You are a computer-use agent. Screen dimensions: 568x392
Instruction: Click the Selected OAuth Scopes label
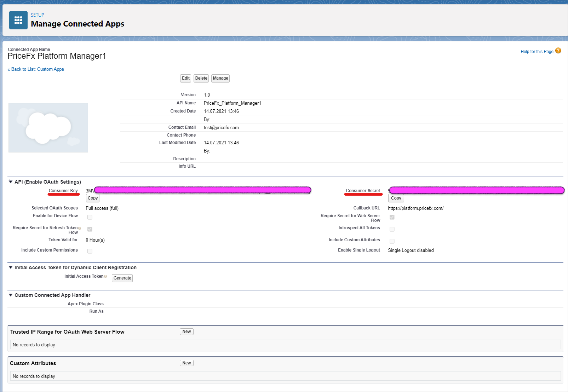click(55, 208)
